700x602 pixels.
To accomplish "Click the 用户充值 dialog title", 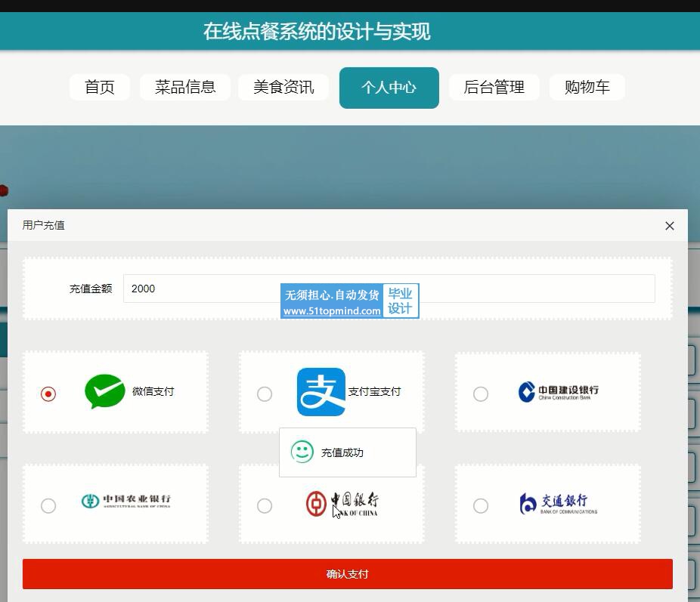I will tap(43, 225).
